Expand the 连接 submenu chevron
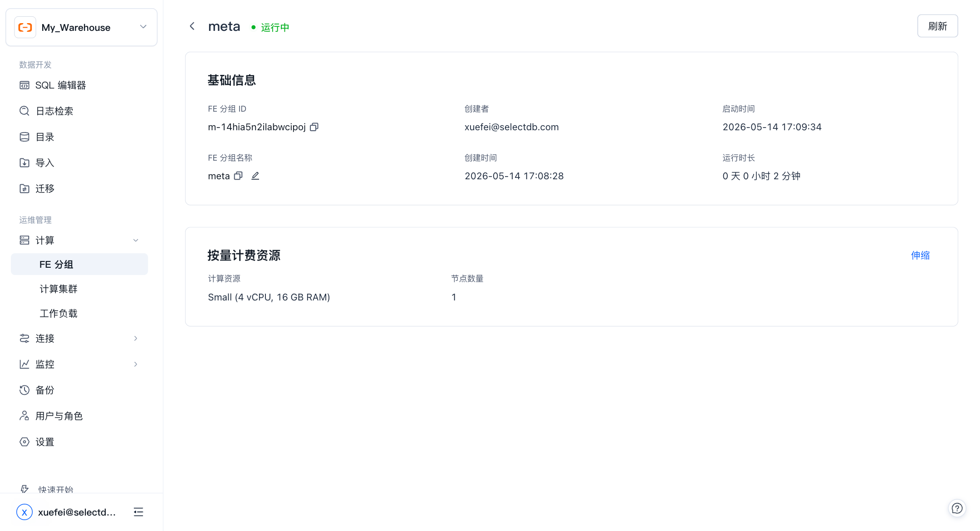980x531 pixels. [x=136, y=339]
